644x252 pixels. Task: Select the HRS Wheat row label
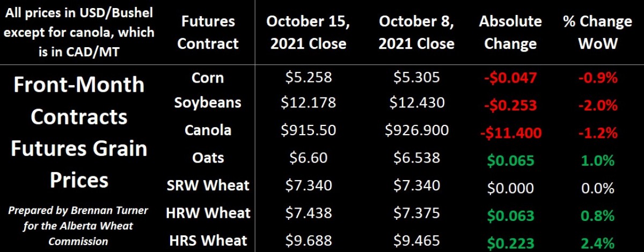[208, 240]
